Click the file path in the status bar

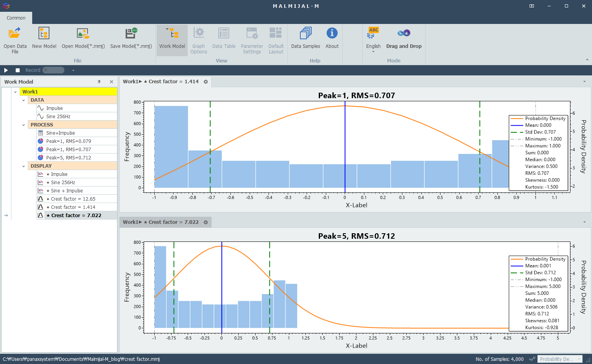pyautogui.click(x=81, y=359)
